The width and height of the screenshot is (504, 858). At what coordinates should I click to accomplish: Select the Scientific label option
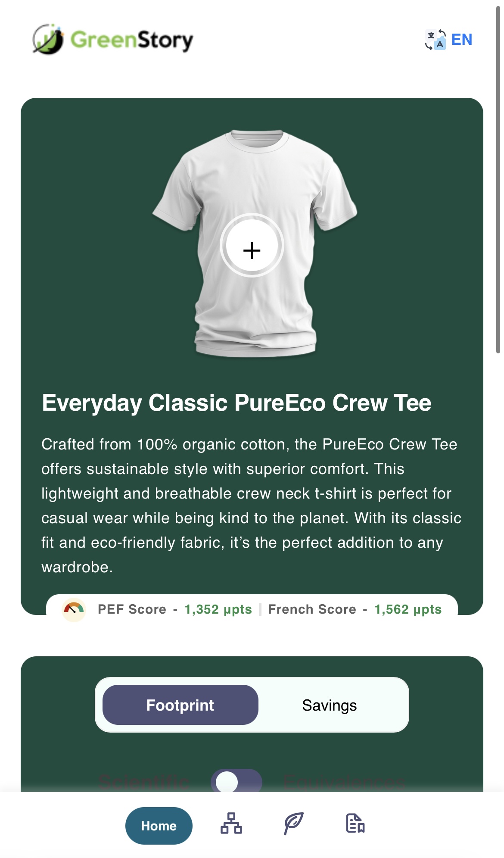144,782
